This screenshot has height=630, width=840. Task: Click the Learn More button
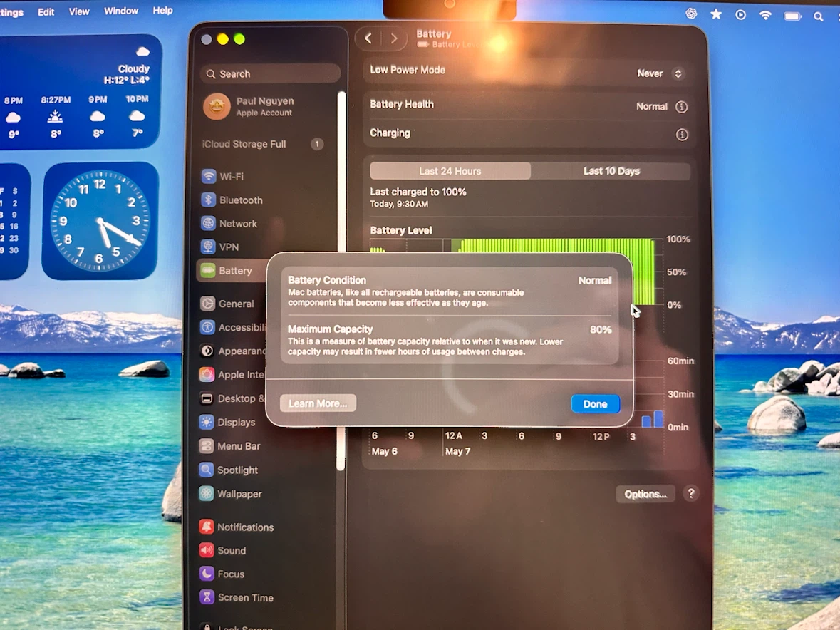(318, 403)
